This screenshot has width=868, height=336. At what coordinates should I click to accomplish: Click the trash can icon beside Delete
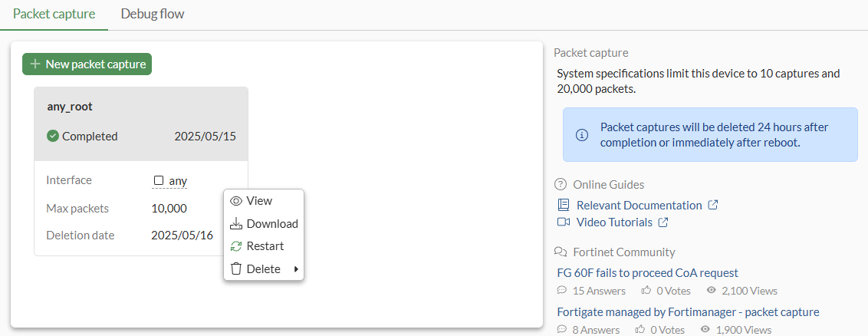236,269
